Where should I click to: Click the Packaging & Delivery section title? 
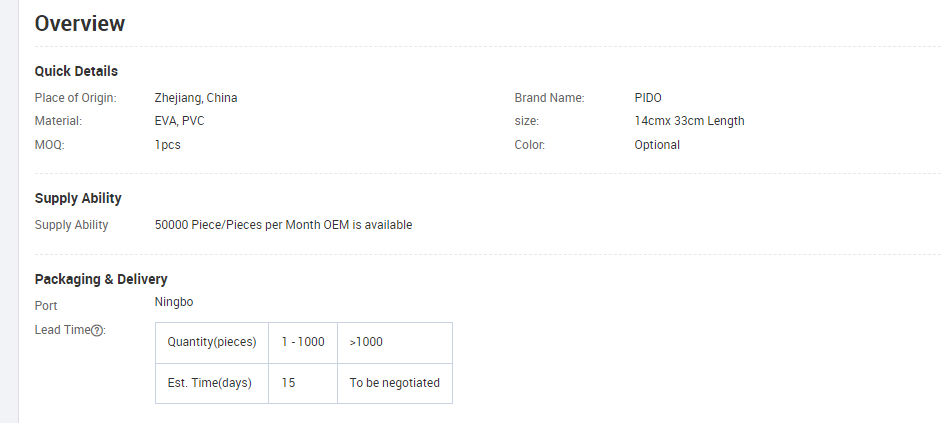tap(101, 279)
